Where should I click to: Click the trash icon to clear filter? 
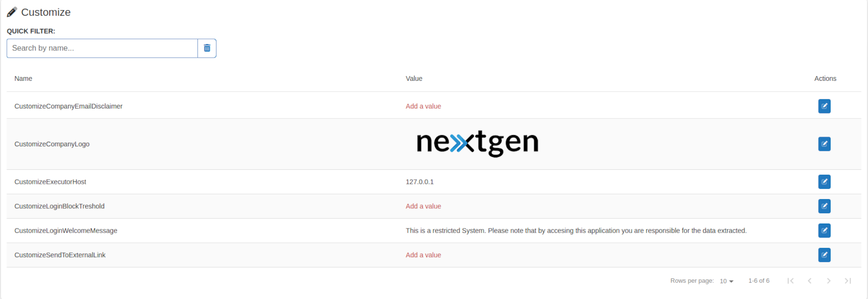[207, 48]
